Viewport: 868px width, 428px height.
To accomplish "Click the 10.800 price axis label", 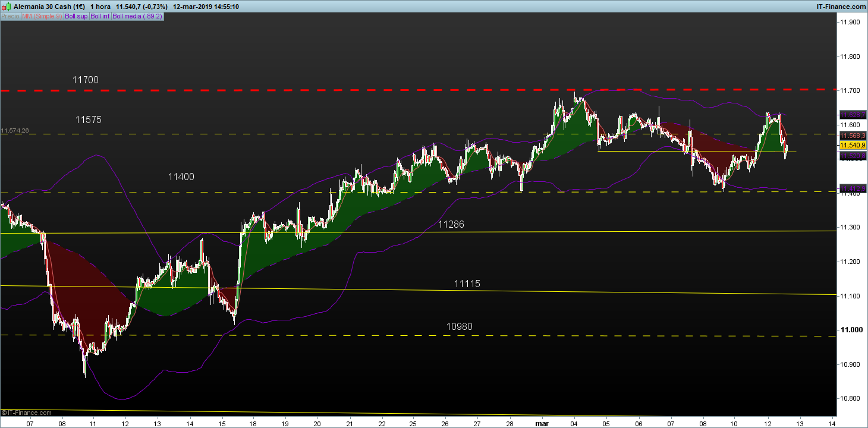I will coord(850,398).
